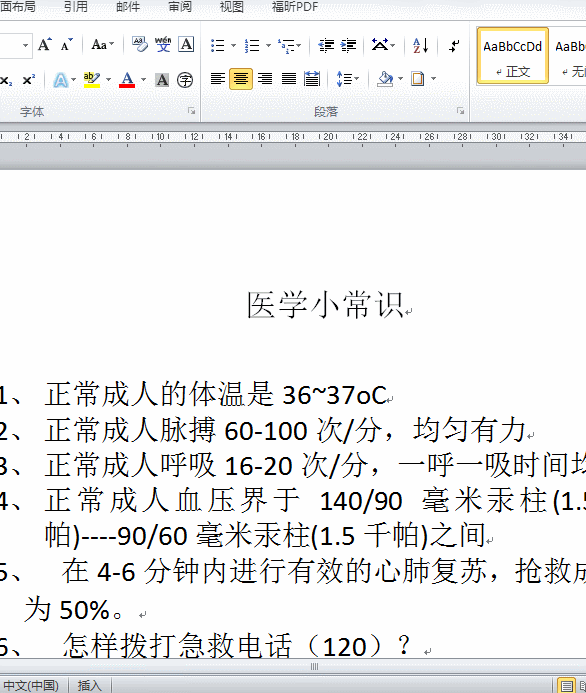Viewport: 586px width, 693px height.
Task: Apply red font color
Action: pos(127,80)
